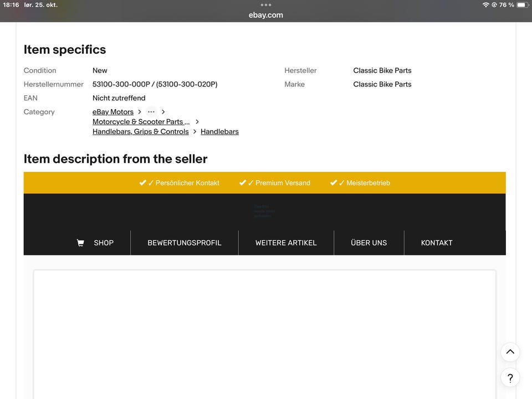Viewport: 532px width, 399px height.
Task: Open the Motorcycle & Scooter Parts link
Action: coord(141,121)
